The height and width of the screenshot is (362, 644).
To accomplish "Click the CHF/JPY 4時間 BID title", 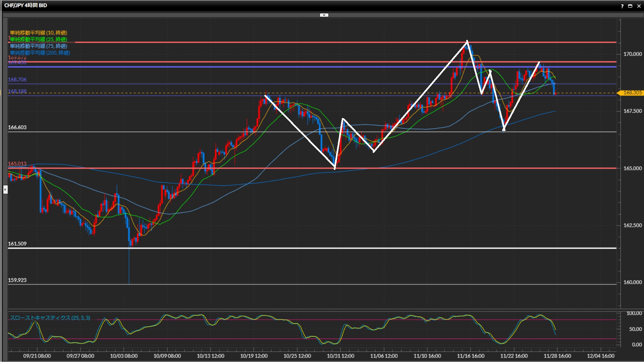I will (26, 5).
